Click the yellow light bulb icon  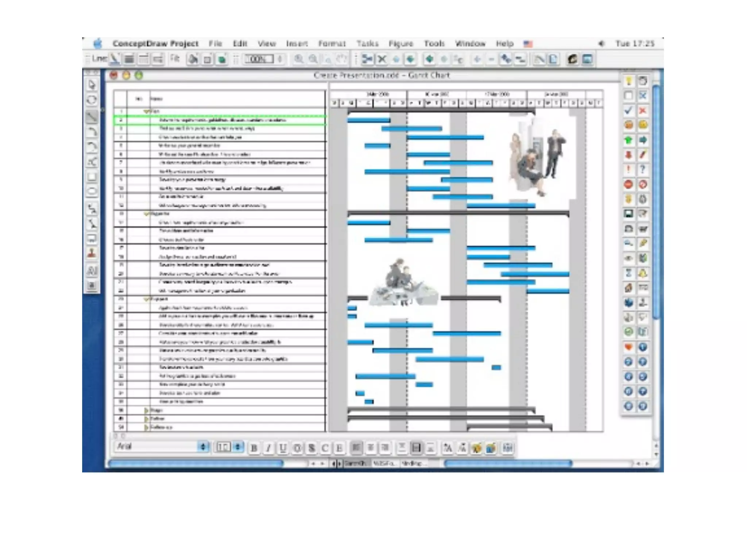click(x=628, y=81)
